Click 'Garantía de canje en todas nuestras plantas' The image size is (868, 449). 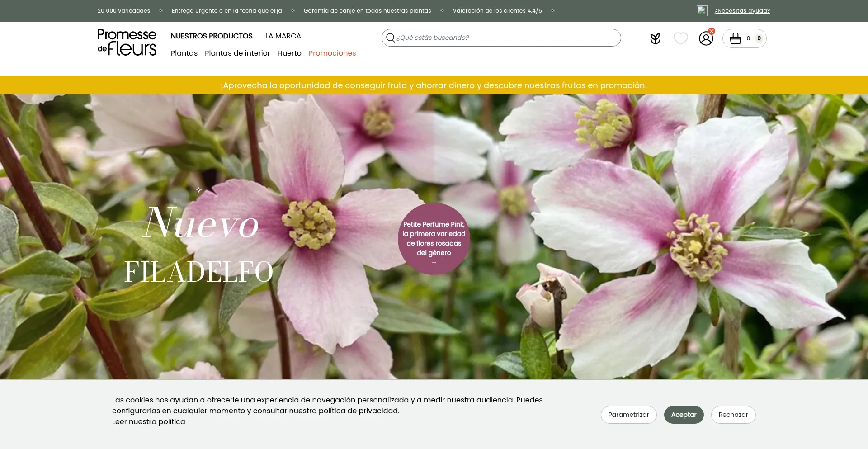(x=368, y=11)
